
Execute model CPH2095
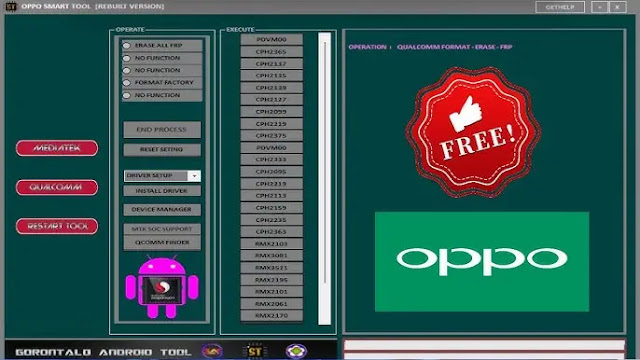pyautogui.click(x=271, y=171)
